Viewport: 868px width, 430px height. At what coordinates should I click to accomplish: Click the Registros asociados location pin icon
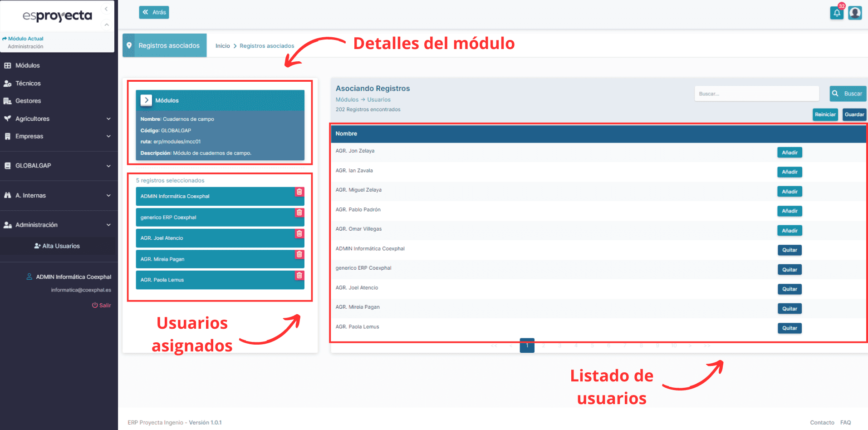click(130, 45)
